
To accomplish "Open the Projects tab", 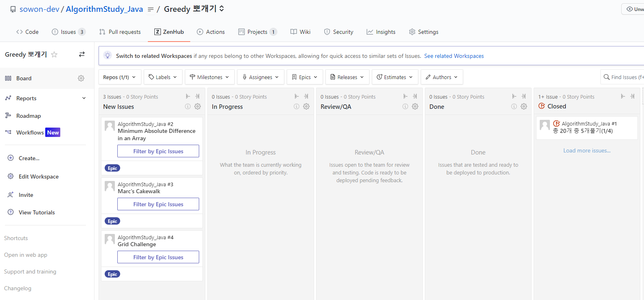I will [x=257, y=32].
